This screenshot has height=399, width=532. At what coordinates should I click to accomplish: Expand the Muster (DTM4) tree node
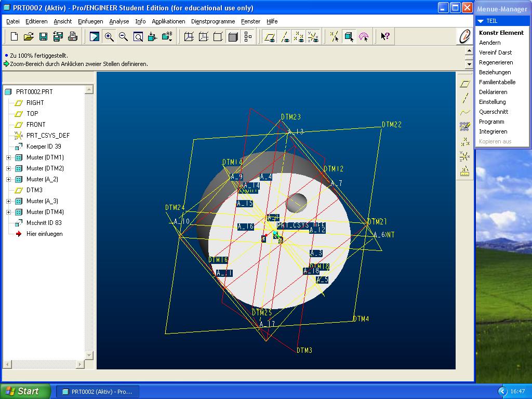[8, 212]
